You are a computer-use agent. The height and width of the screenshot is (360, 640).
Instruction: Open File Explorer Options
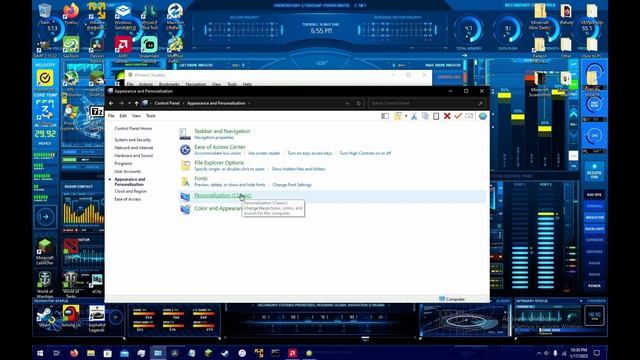(219, 162)
